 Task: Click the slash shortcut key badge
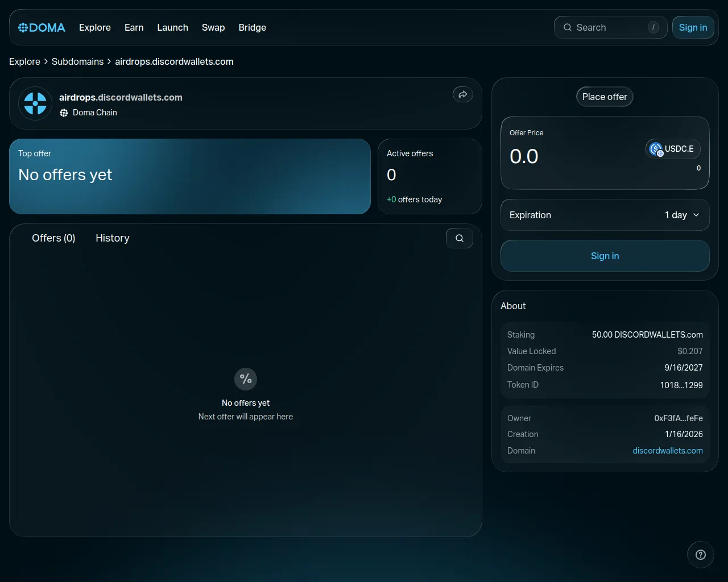coord(653,27)
